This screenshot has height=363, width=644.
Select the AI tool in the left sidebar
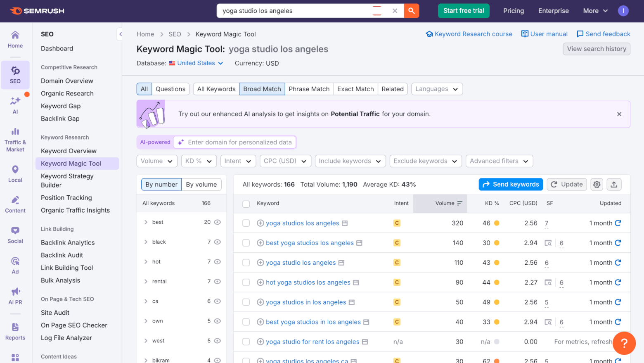click(15, 106)
